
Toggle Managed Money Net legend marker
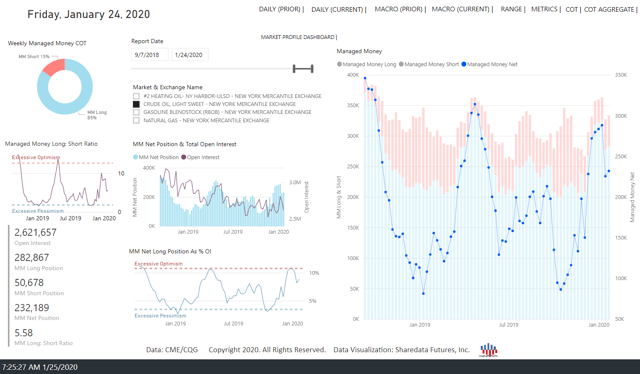(464, 64)
